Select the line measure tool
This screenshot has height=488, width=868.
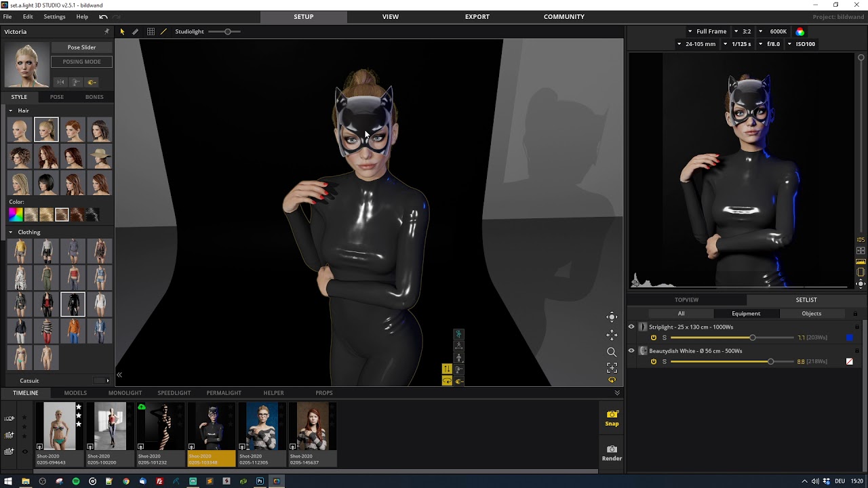click(x=163, y=31)
